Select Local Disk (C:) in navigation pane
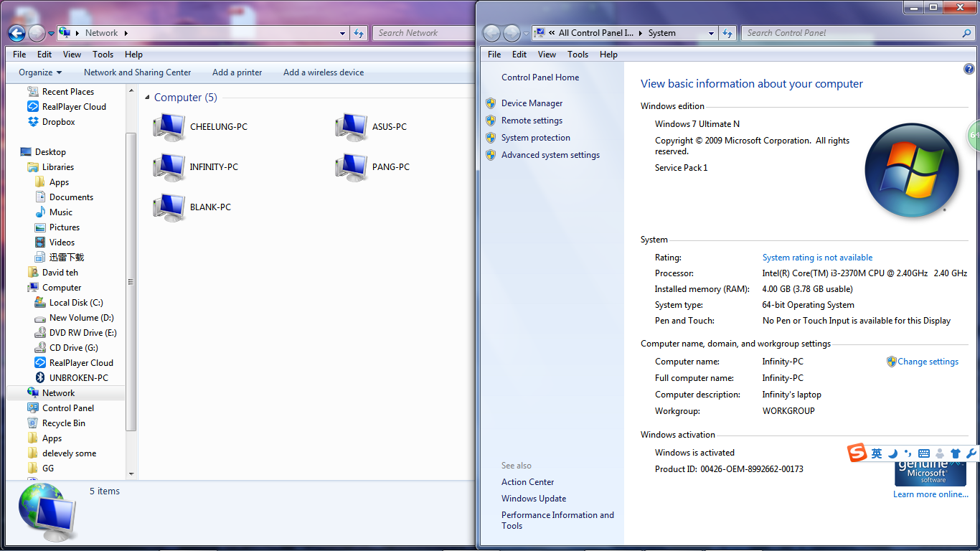 click(x=69, y=303)
